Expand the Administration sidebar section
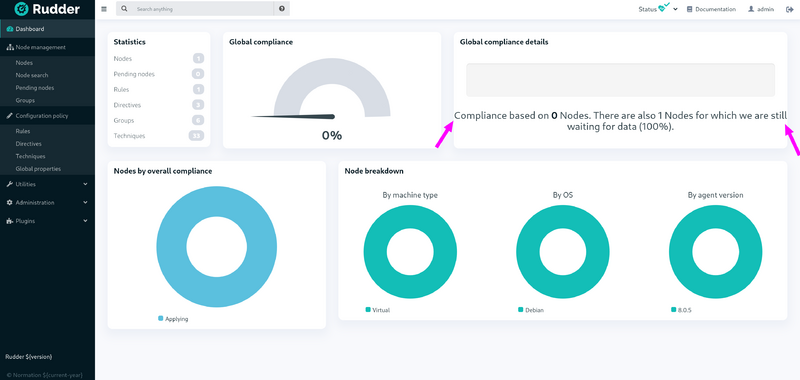Viewport: 800px width, 380px height. tap(47, 202)
